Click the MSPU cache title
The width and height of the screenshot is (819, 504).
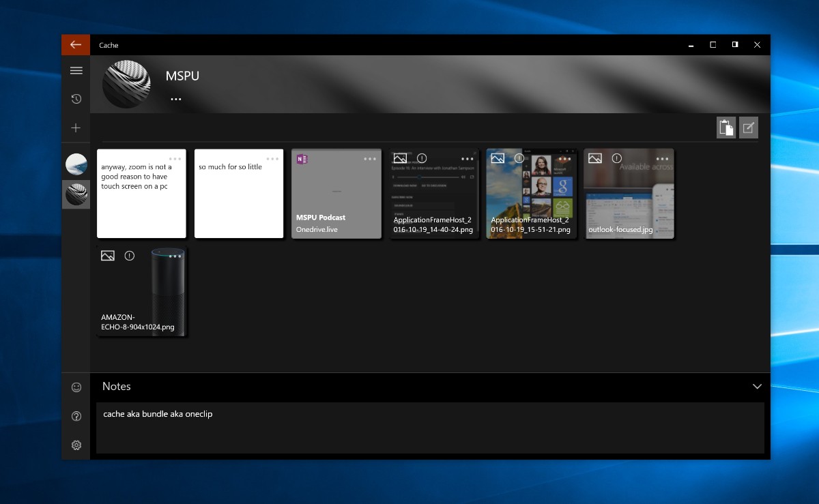[182, 76]
